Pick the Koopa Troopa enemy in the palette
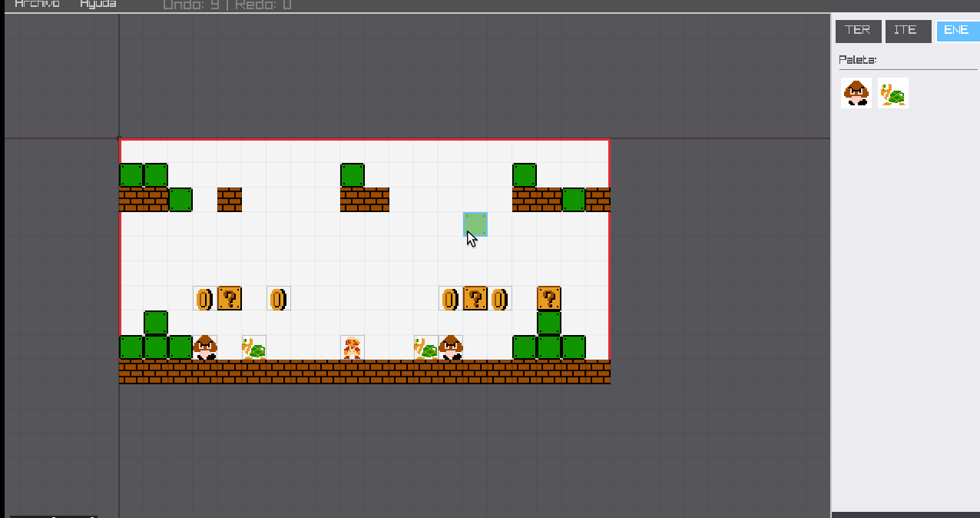Viewport: 980px width, 518px height. [893, 93]
